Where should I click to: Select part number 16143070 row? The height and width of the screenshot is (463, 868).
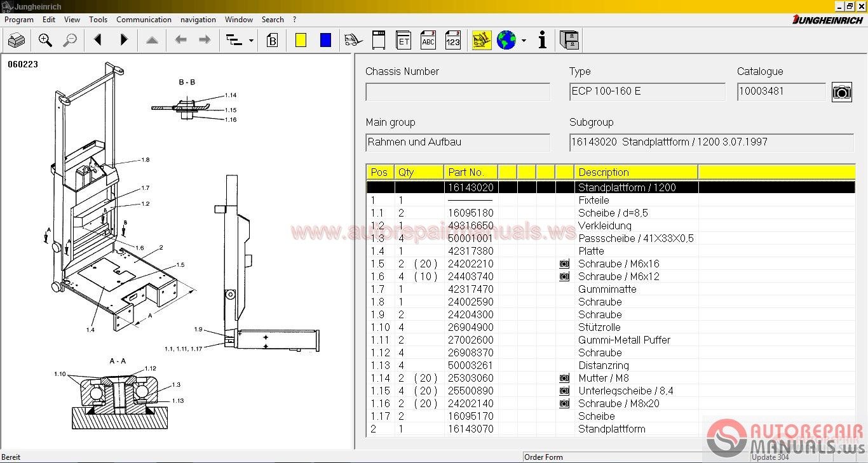pyautogui.click(x=611, y=429)
